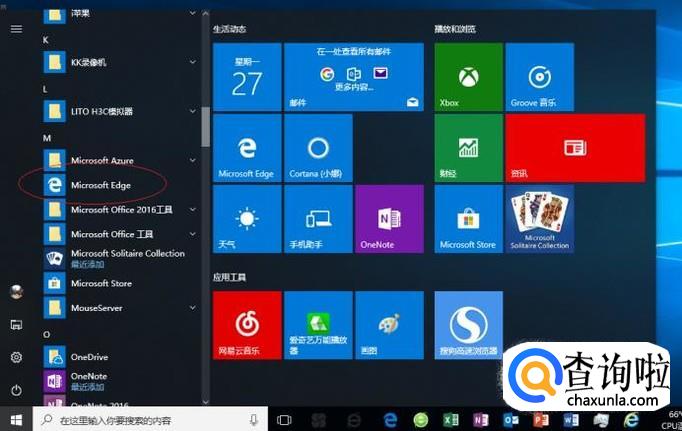Expand the KK录像机 folder

[x=120, y=62]
